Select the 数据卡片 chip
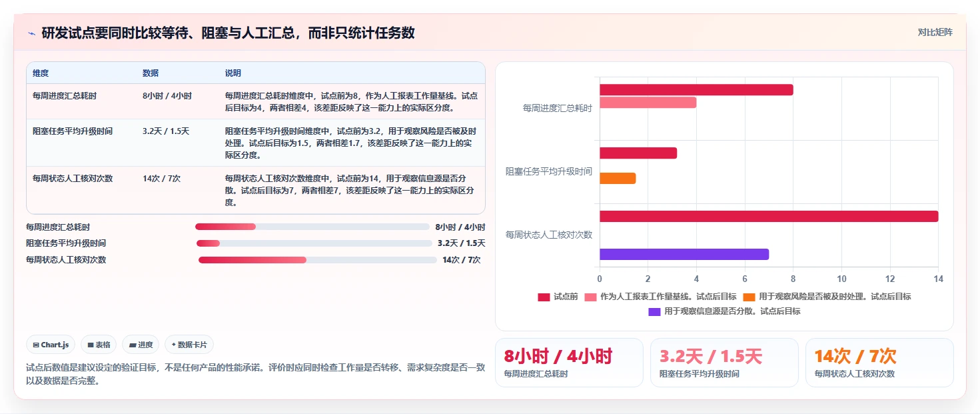 tap(189, 345)
